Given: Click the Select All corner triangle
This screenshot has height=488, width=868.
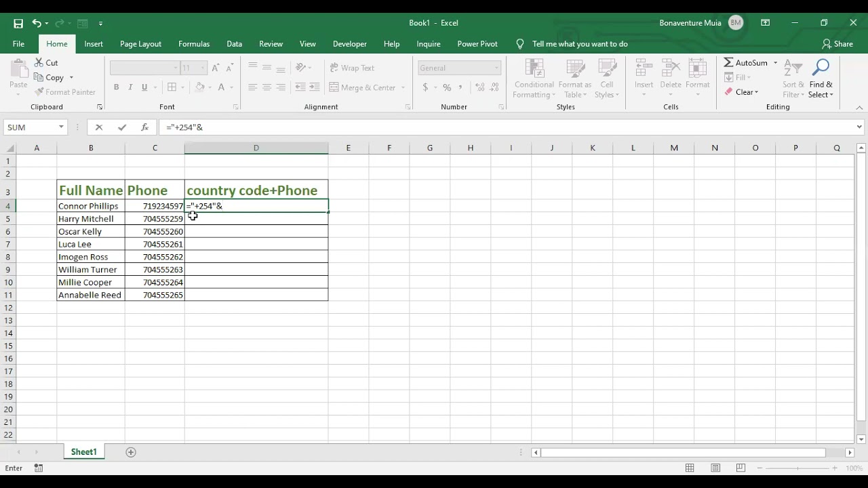Looking at the screenshot, I should click(10, 148).
